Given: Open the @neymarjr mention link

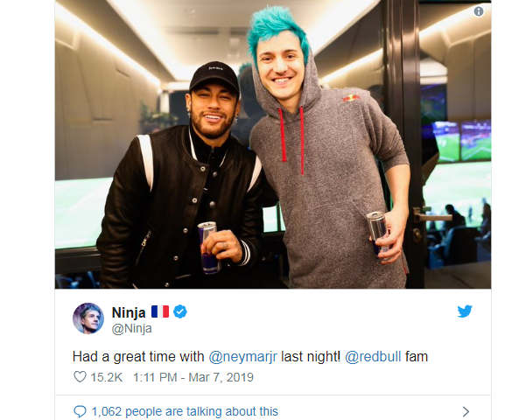Looking at the screenshot, I should [243, 357].
